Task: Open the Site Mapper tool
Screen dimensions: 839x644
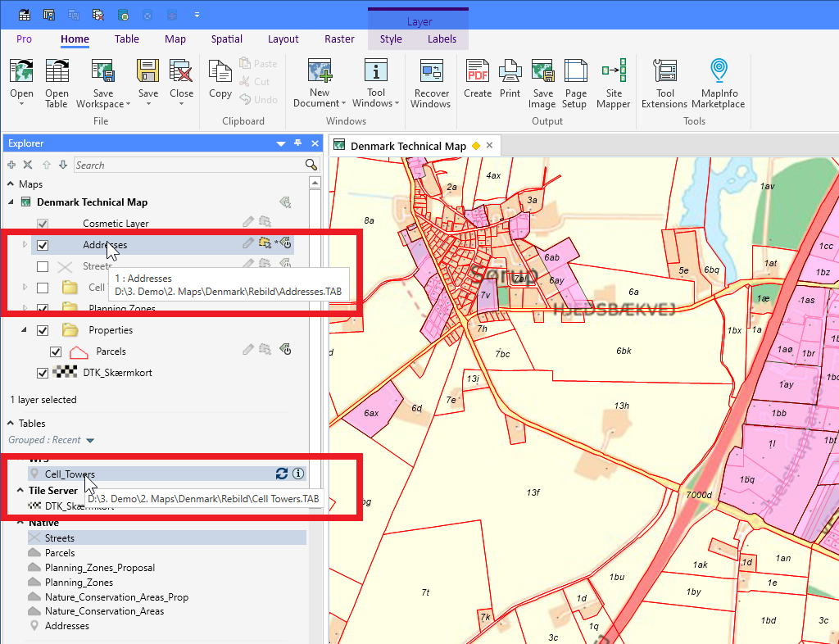Action: 613,78
